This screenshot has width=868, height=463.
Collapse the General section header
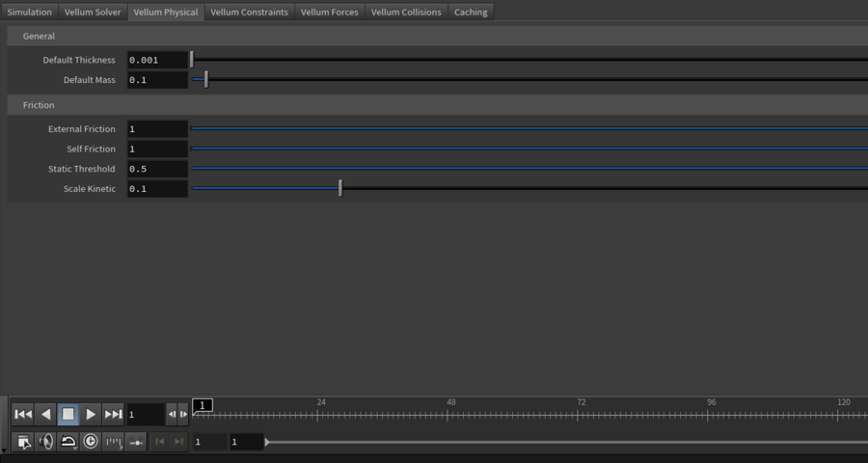[x=437, y=36]
